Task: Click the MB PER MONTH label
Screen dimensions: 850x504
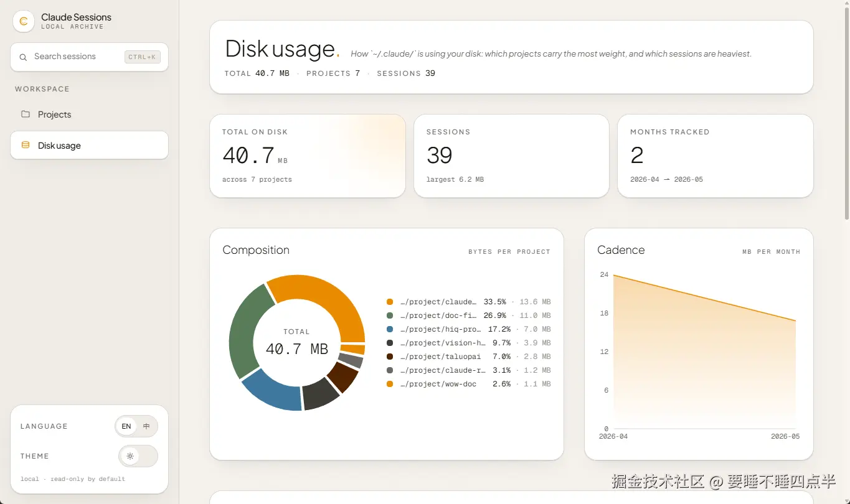Action: click(x=771, y=252)
